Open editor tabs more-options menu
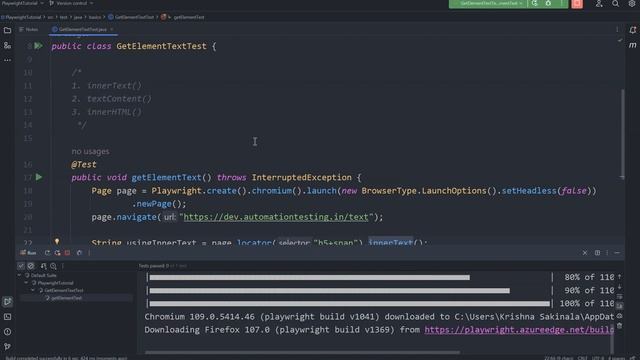640x360 pixels. pyautogui.click(x=617, y=29)
